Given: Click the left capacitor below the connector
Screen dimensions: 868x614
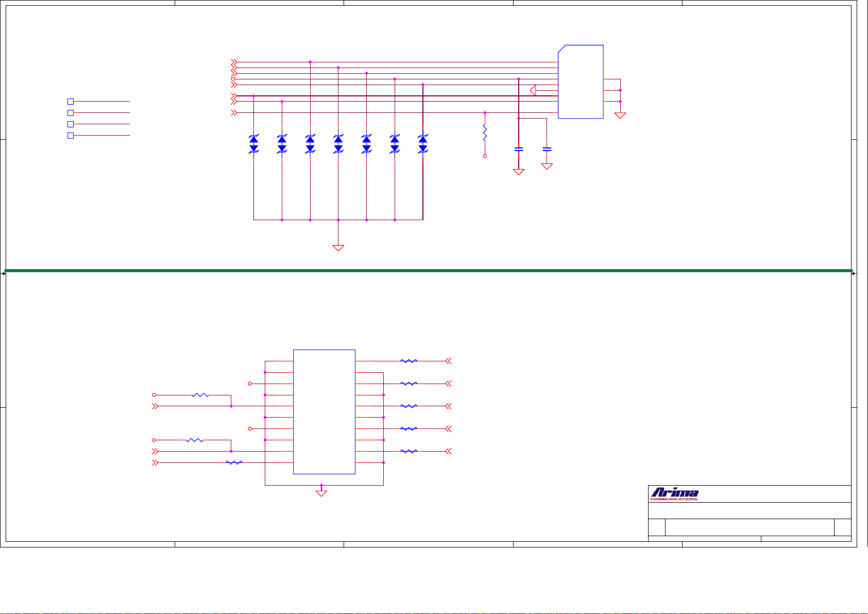Looking at the screenshot, I should (519, 149).
